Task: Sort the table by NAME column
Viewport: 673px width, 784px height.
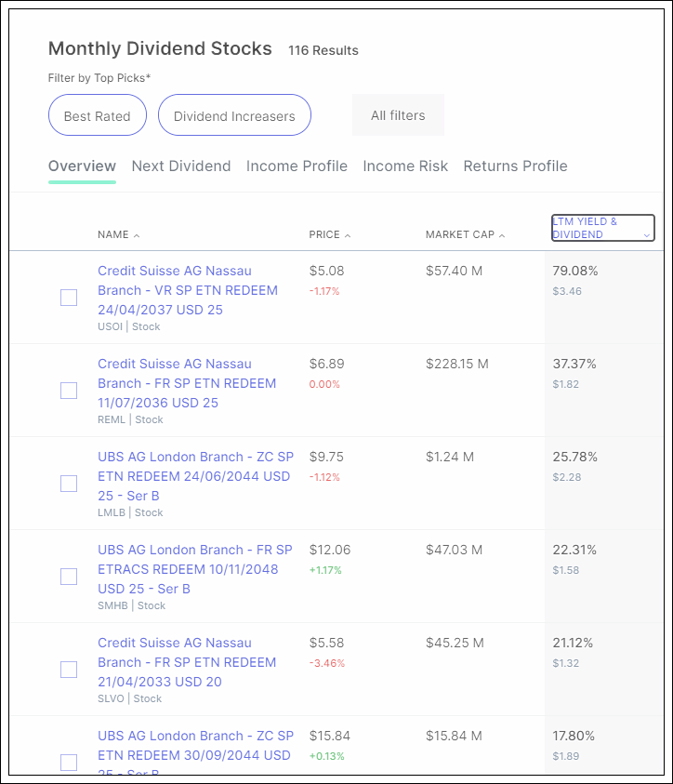Action: pyautogui.click(x=118, y=234)
